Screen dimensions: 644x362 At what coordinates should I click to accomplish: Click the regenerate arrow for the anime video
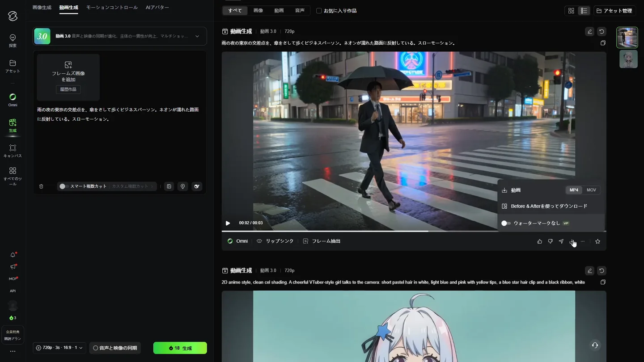click(602, 270)
